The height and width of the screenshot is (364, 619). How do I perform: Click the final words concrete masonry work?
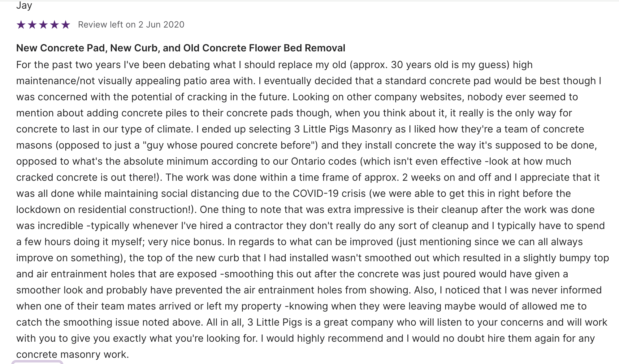point(72,354)
